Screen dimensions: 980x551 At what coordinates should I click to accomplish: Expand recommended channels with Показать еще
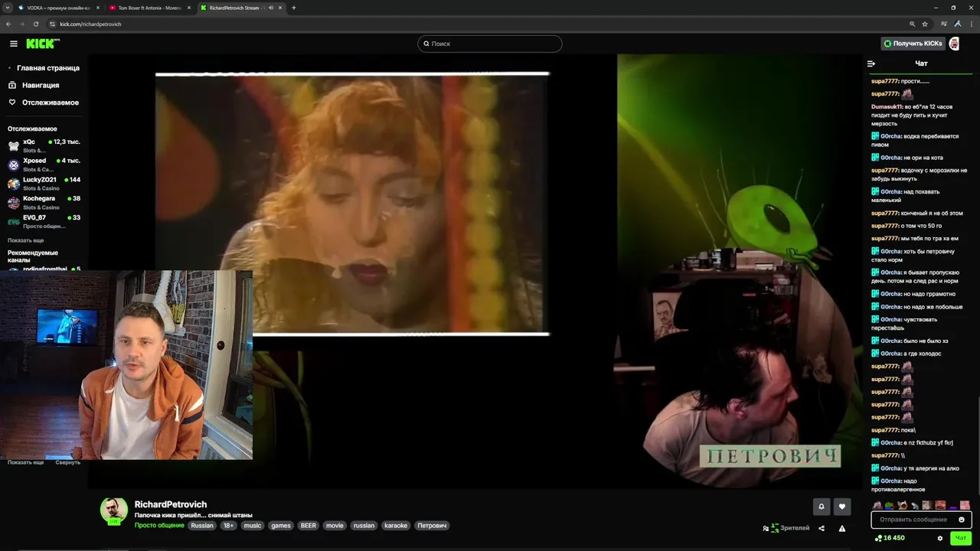(25, 462)
